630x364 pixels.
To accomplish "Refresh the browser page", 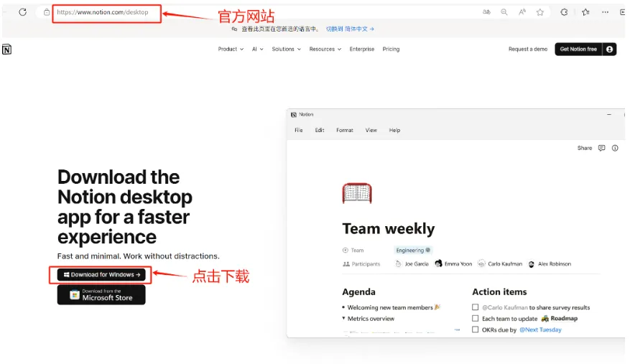I will (22, 12).
